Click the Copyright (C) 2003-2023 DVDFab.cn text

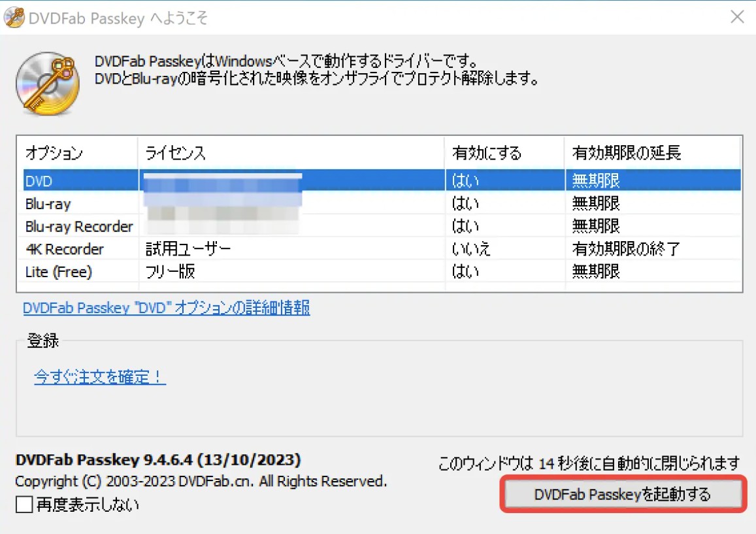click(201, 482)
